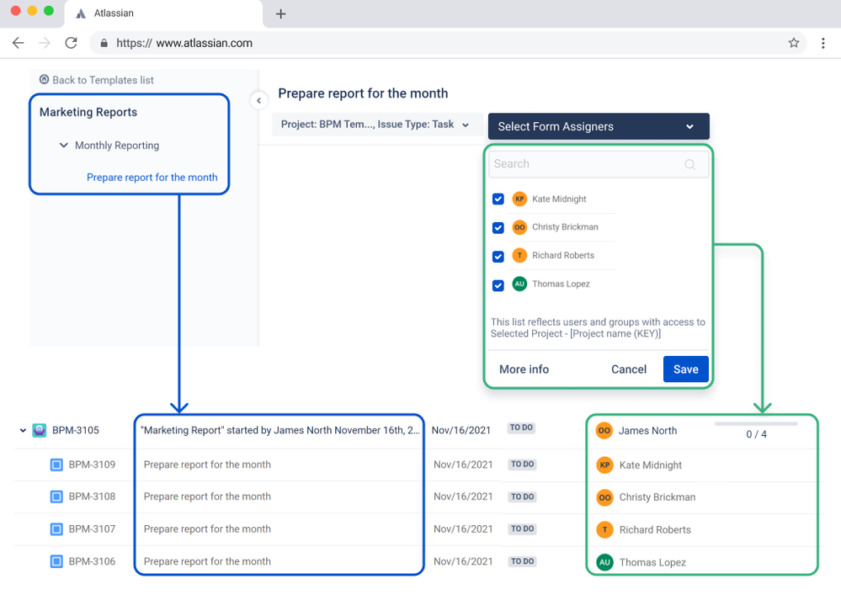The width and height of the screenshot is (841, 616).
Task: Click the task icon beside BPM-3106
Action: click(x=56, y=561)
